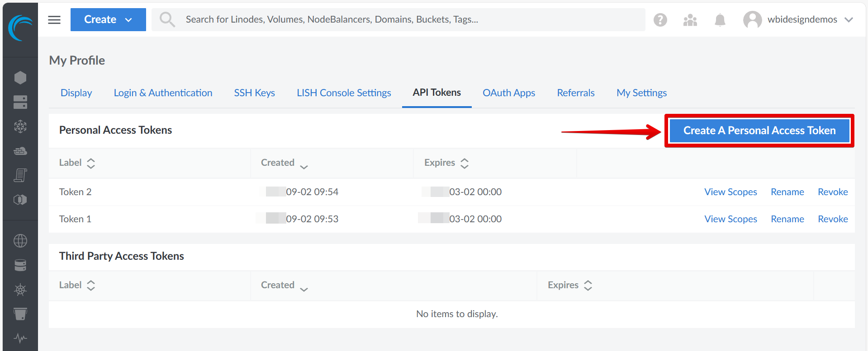Click the Token 1 label cell
This screenshot has width=868, height=351.
point(75,219)
